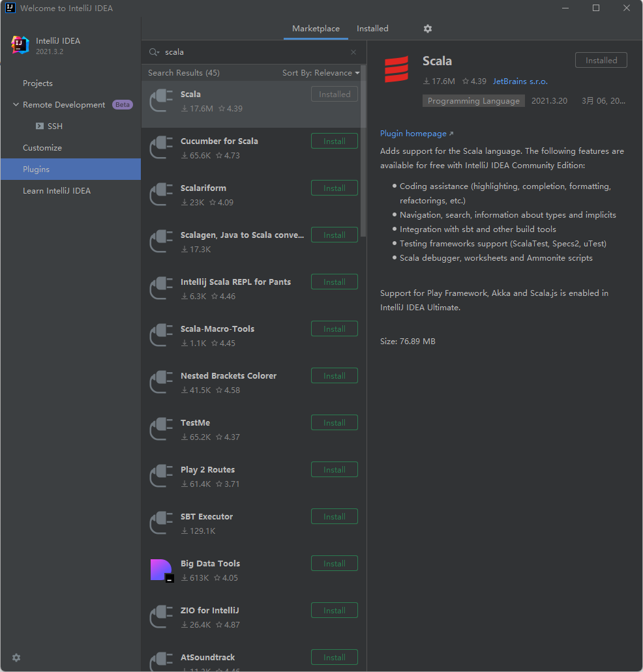The width and height of the screenshot is (643, 672).
Task: Select Plugins in the sidebar
Action: tap(70, 169)
